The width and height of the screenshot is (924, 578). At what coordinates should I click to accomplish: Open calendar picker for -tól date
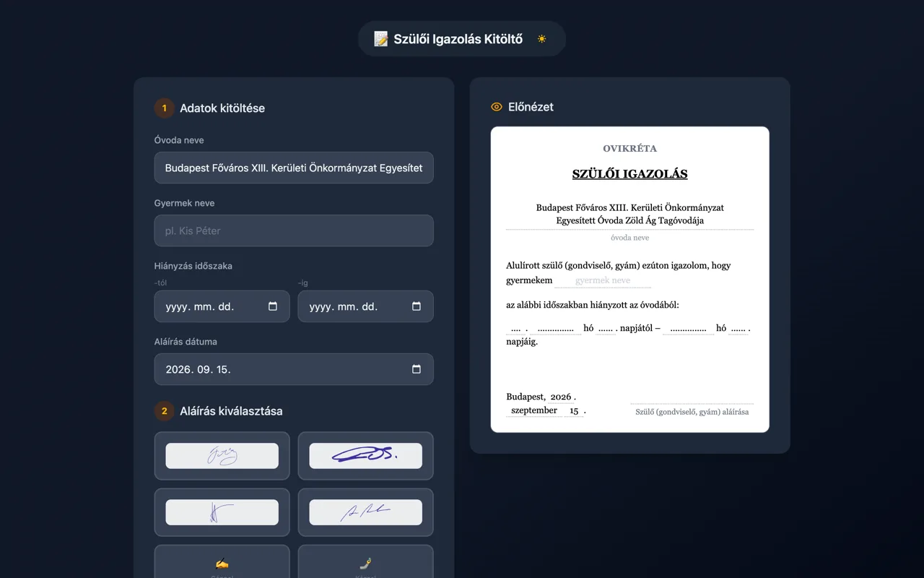(273, 306)
